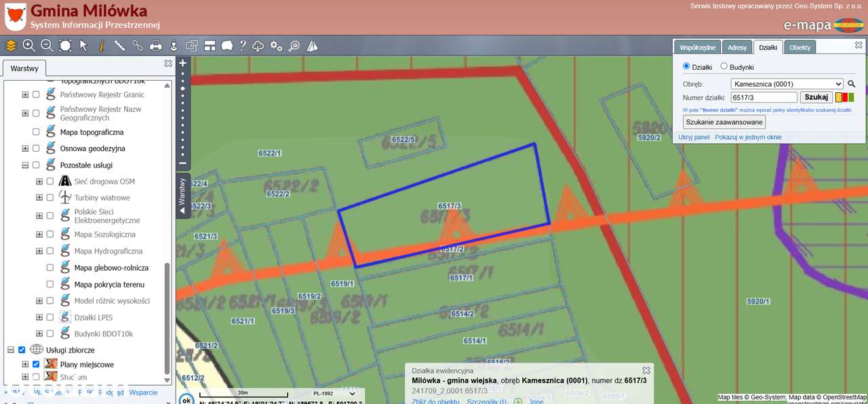The image size is (868, 404).
Task: Toggle Pozostałe usługi group checkbox
Action: click(36, 165)
